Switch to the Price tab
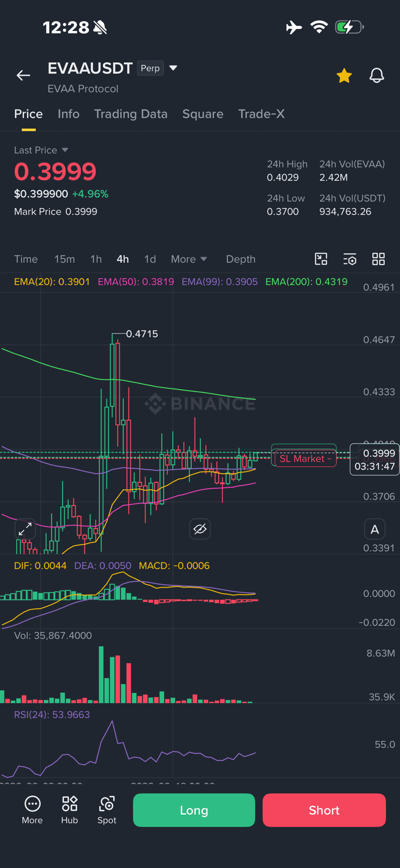This screenshot has width=400, height=868. [29, 114]
